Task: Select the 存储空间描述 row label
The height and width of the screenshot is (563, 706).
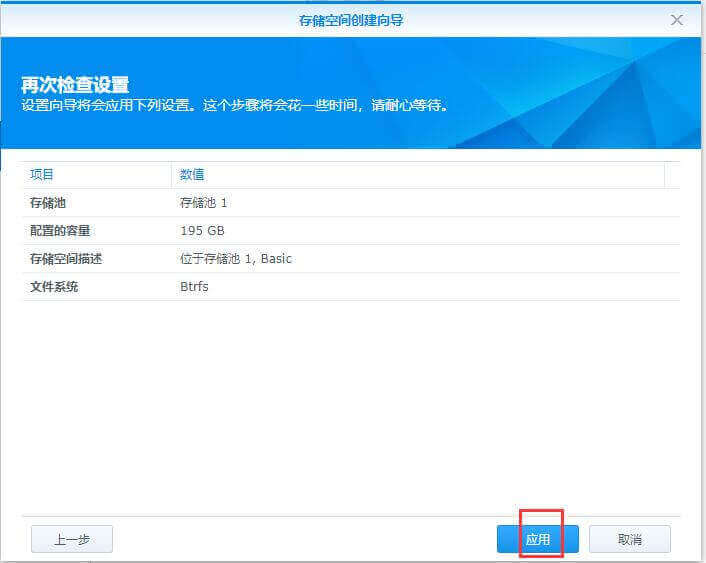Action: click(66, 259)
